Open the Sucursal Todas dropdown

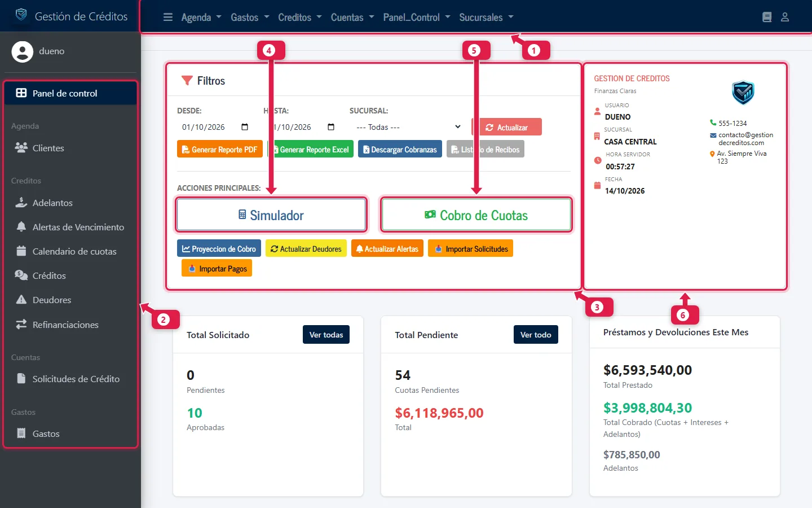408,127
